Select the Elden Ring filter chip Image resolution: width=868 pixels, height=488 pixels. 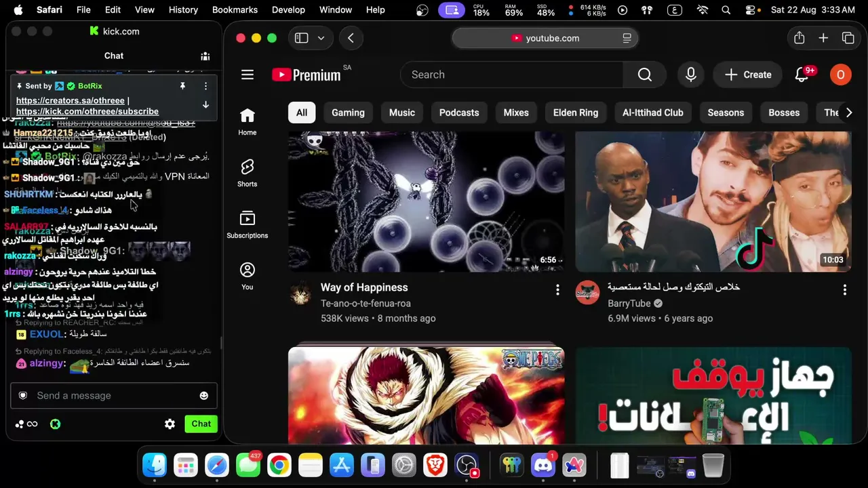pyautogui.click(x=576, y=113)
